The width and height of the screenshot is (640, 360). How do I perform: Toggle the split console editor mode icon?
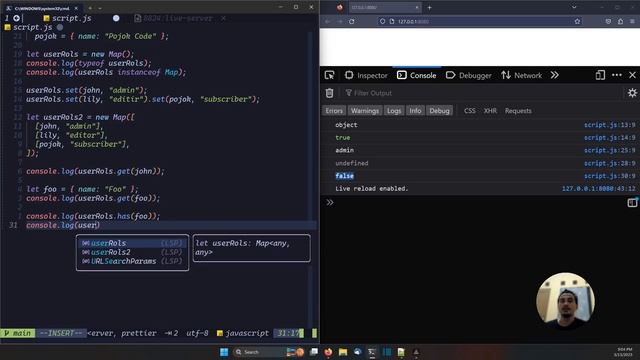[632, 202]
